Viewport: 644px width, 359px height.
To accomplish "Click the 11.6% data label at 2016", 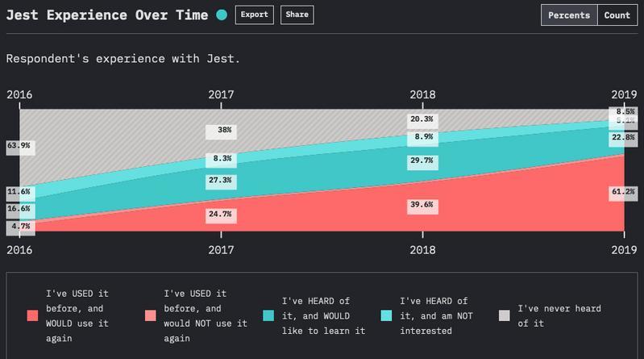I will (20, 194).
